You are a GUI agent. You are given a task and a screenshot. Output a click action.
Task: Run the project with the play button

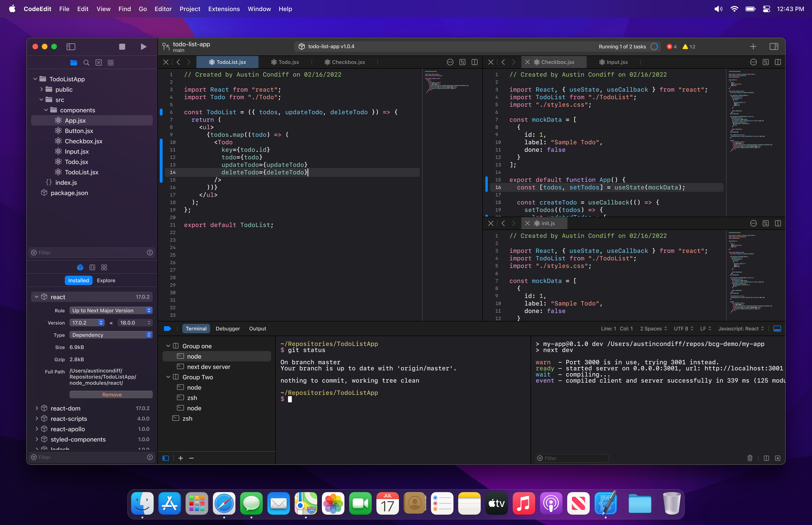[144, 47]
